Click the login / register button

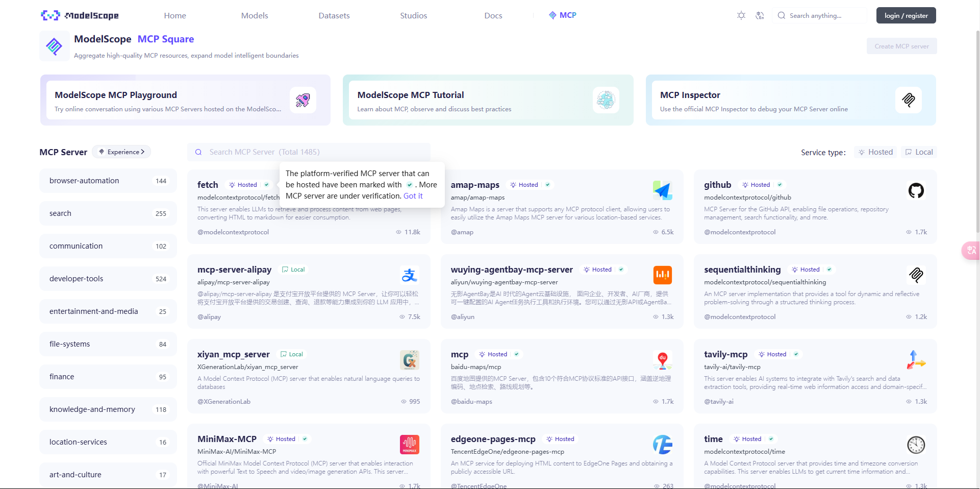click(x=906, y=15)
